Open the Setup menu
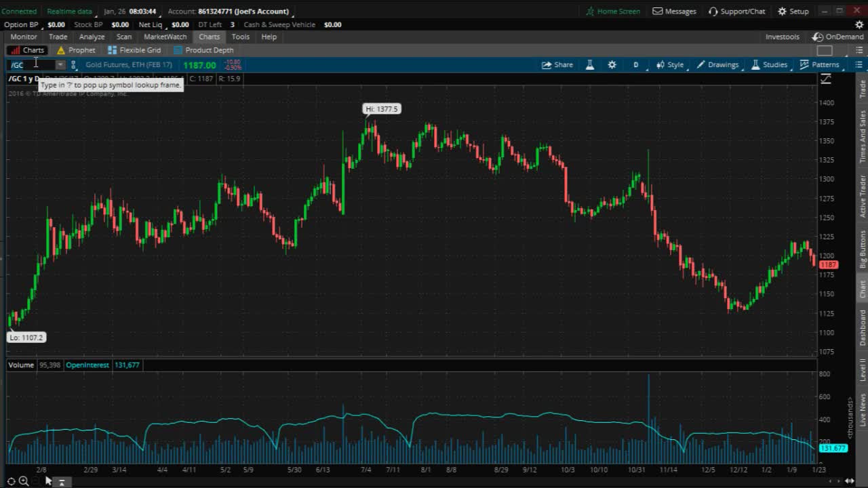 click(793, 11)
